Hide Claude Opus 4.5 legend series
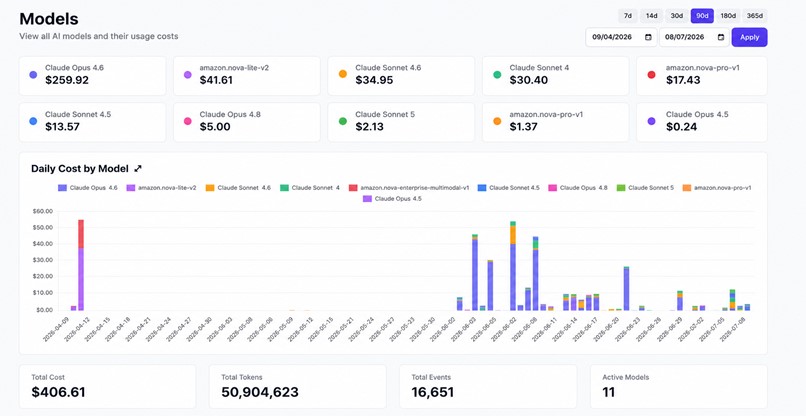The image size is (806, 416). pyautogui.click(x=392, y=198)
